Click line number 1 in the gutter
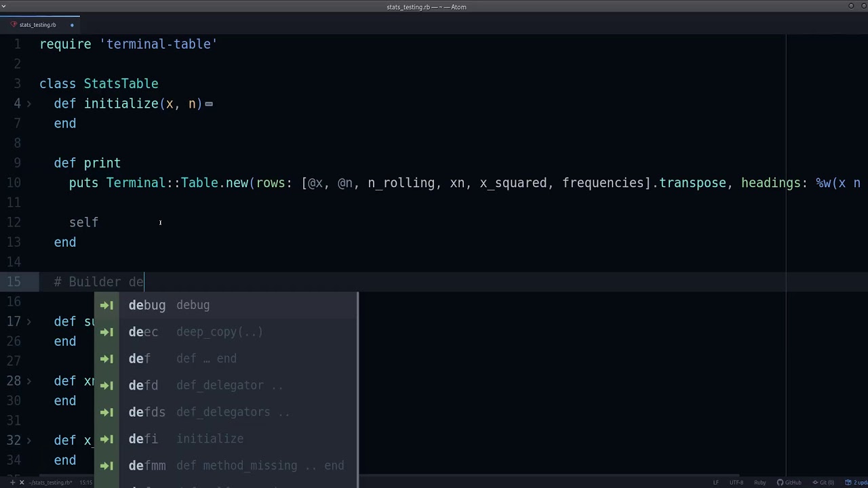The width and height of the screenshot is (868, 488). 17,44
